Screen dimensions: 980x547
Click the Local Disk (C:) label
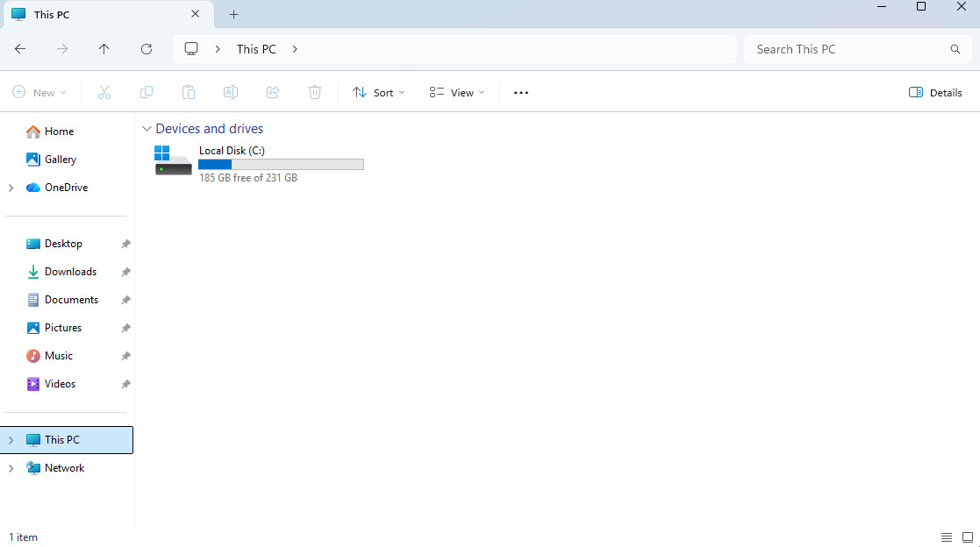[232, 151]
